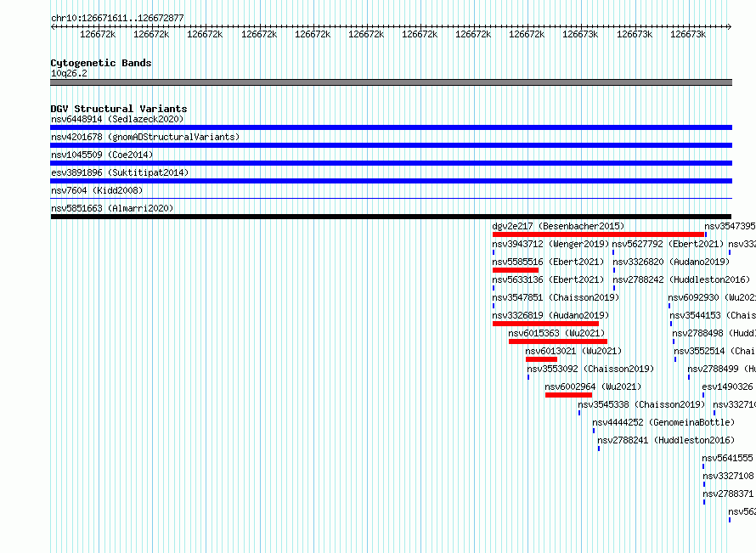Click the red bar under nsv5585516 Ebert2021
The height and width of the screenshot is (553, 756).
pos(516,270)
